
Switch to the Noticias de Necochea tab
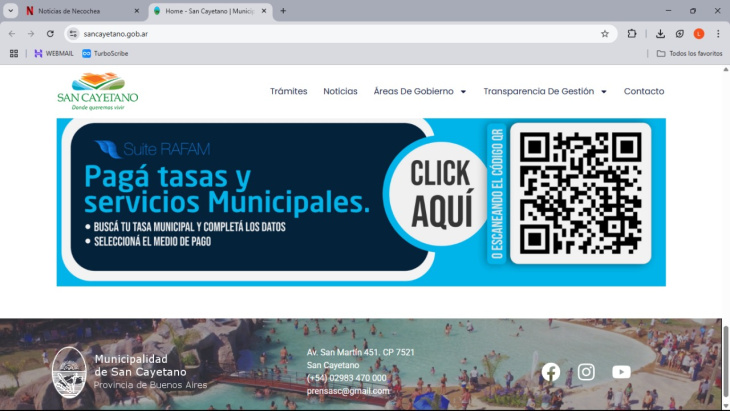82,11
